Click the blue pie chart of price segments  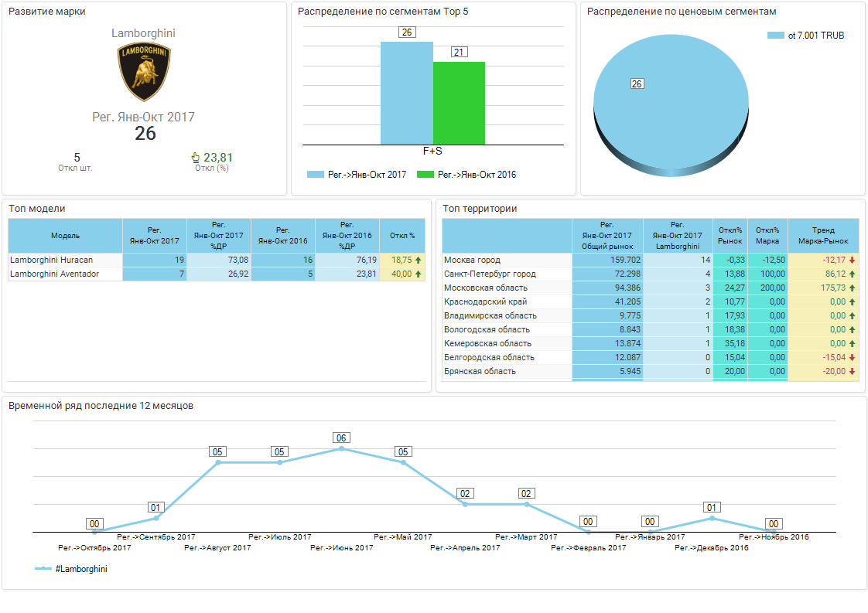[x=671, y=105]
